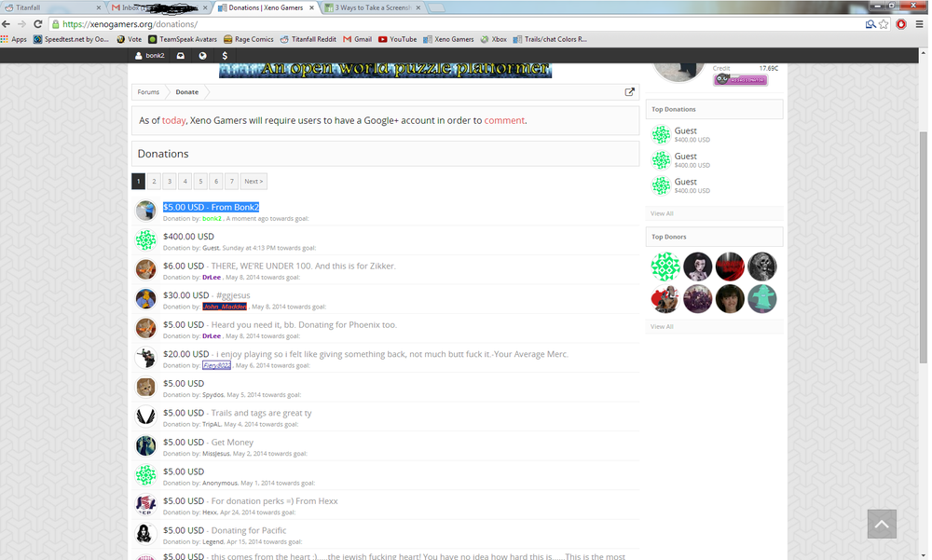932x560 pixels.
Task: Open the TeamSpeak Avatars bookmark
Action: tap(183, 39)
